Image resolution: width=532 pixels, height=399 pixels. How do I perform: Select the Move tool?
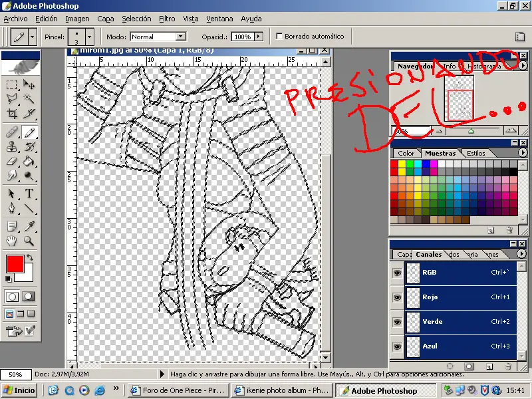29,84
